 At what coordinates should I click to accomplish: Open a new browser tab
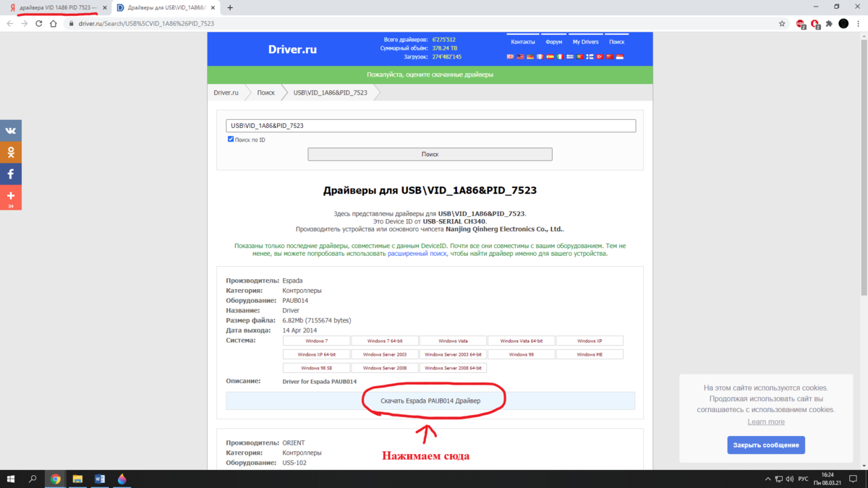[x=230, y=7]
